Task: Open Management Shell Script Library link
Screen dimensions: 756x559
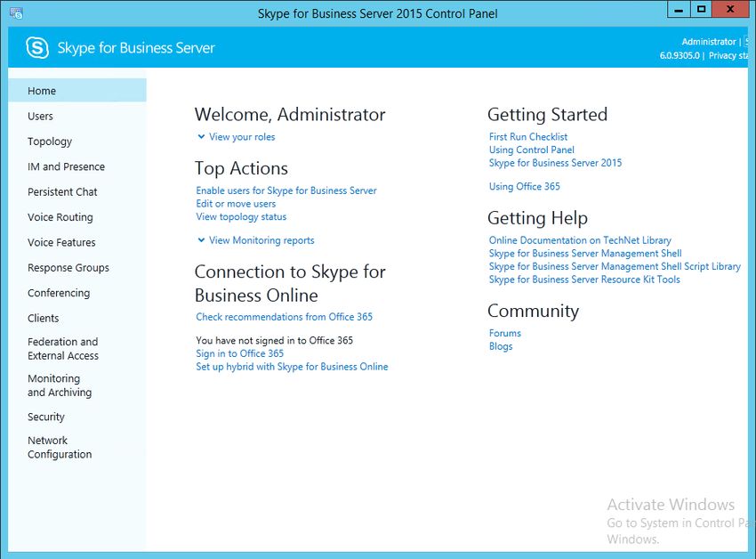Action: (x=615, y=266)
